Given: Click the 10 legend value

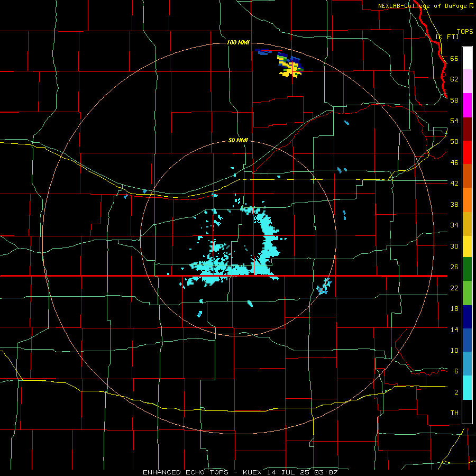Looking at the screenshot, I should tap(454, 351).
